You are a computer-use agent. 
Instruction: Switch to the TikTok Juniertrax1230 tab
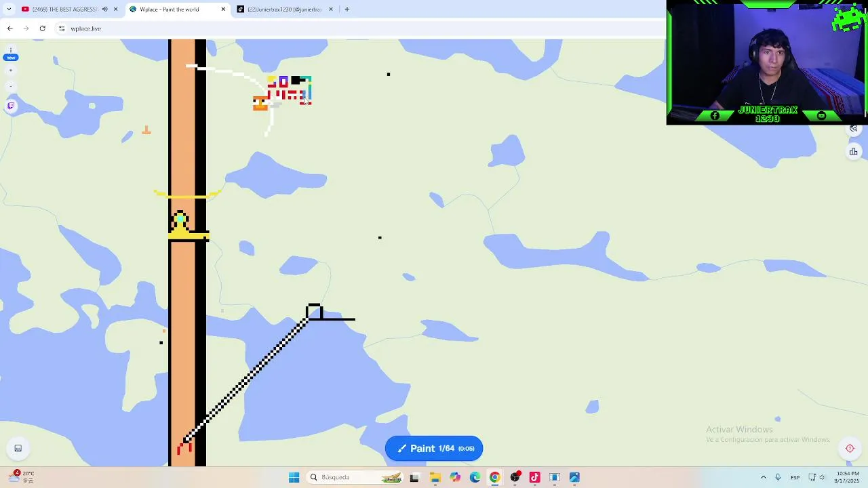click(x=283, y=9)
